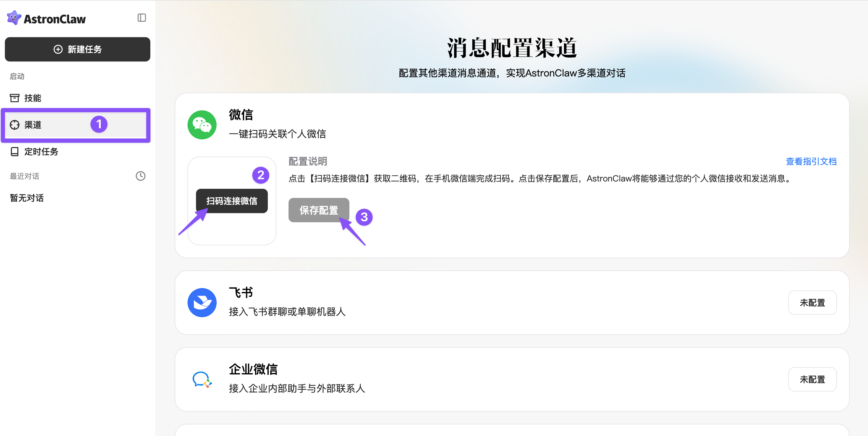This screenshot has height=436, width=868.
Task: Click the 飞书 channel title
Action: point(241,293)
